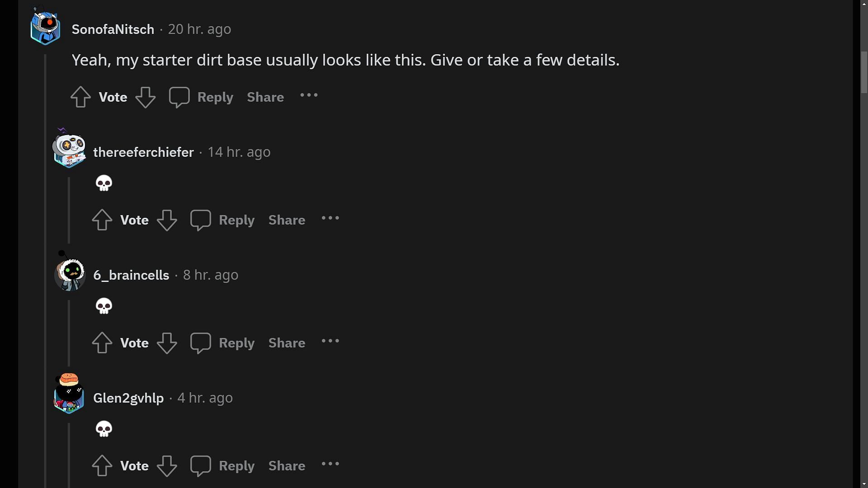This screenshot has width=868, height=488.
Task: Click the reply bubble icon under thereeferchiefer
Action: (201, 220)
